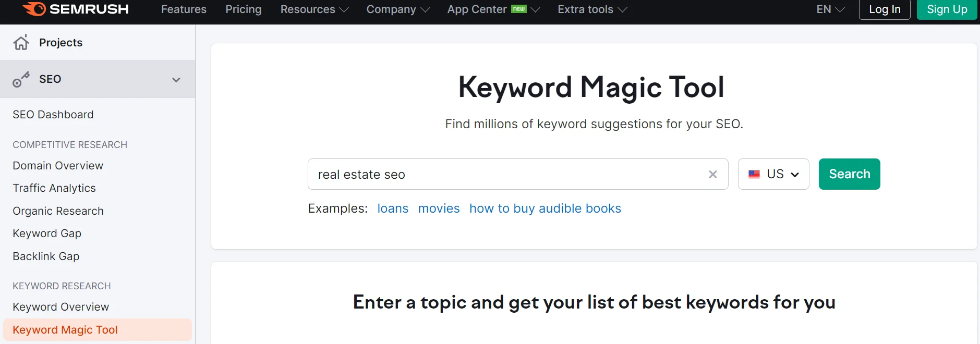This screenshot has width=980, height=344.
Task: Expand the Resources dropdown
Action: (313, 9)
